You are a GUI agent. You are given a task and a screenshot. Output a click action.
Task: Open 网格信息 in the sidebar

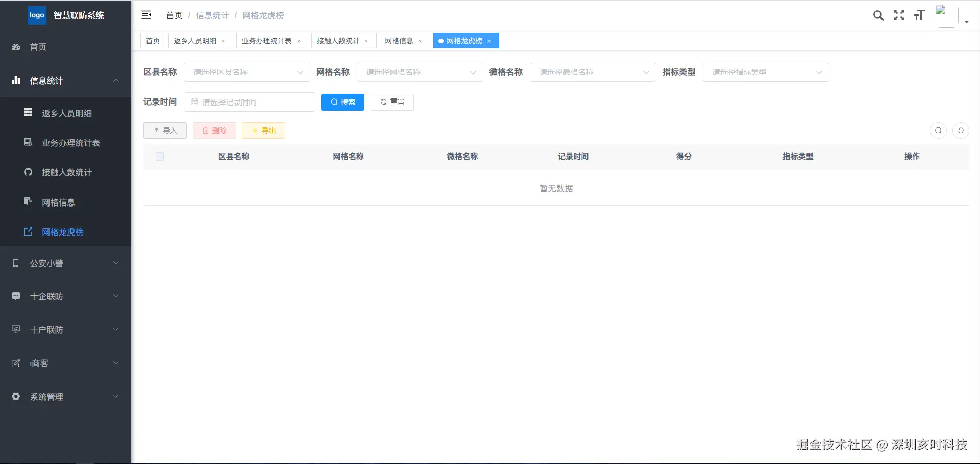click(65, 202)
